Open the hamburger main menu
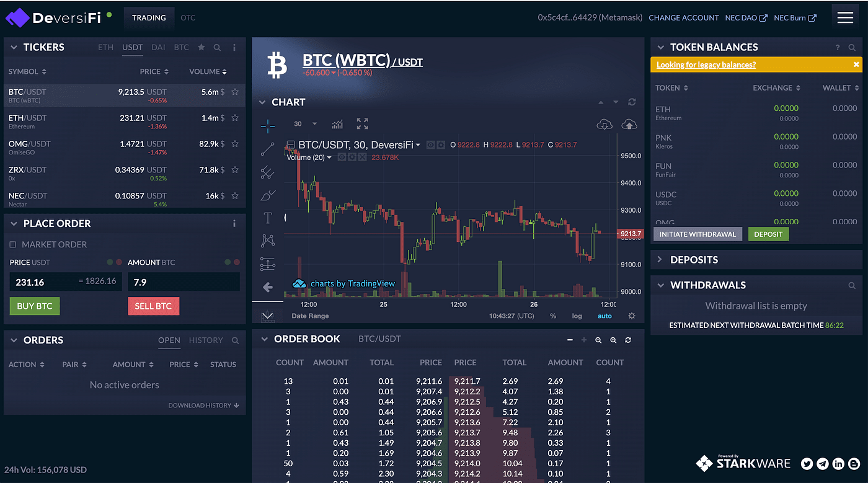 tap(845, 17)
